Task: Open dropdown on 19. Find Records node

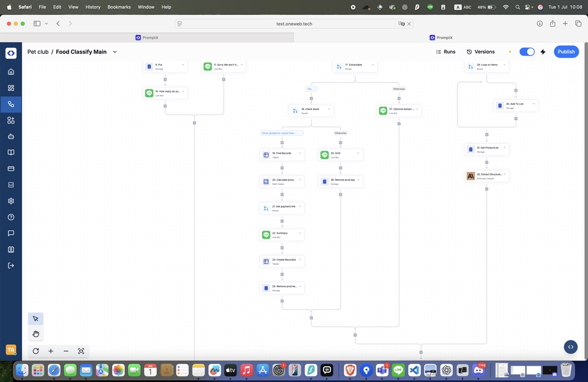Action: point(300,153)
